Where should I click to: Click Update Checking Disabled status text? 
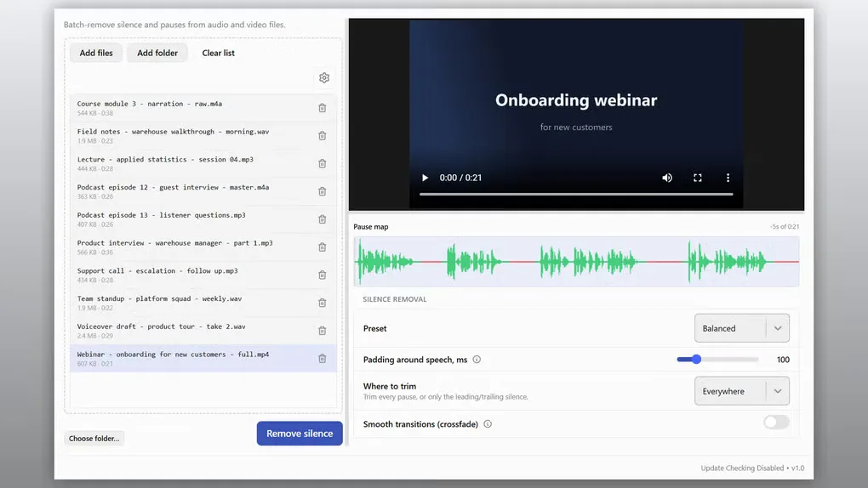coord(742,468)
